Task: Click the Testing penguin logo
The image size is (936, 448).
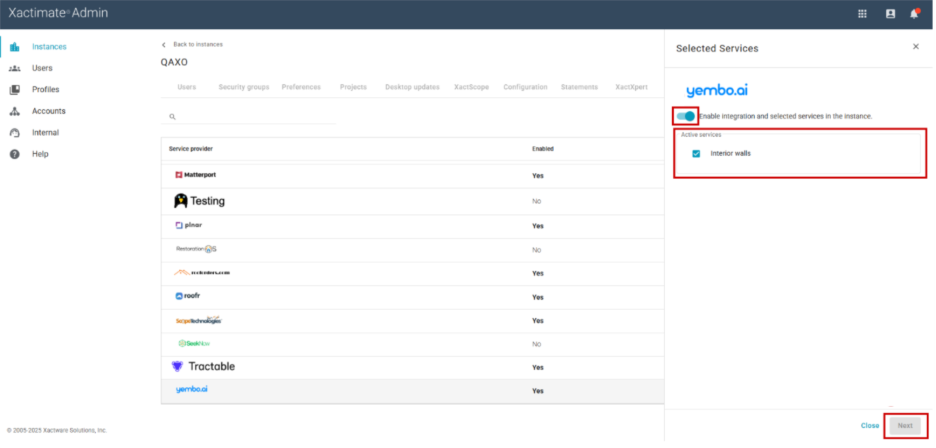Action: 199,201
